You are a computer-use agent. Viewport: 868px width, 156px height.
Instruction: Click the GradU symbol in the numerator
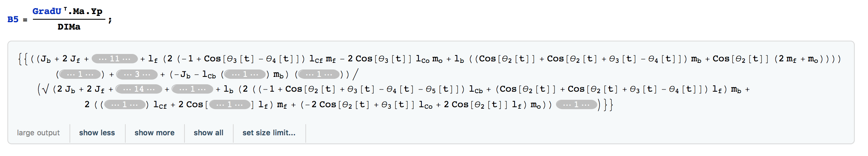tap(47, 11)
